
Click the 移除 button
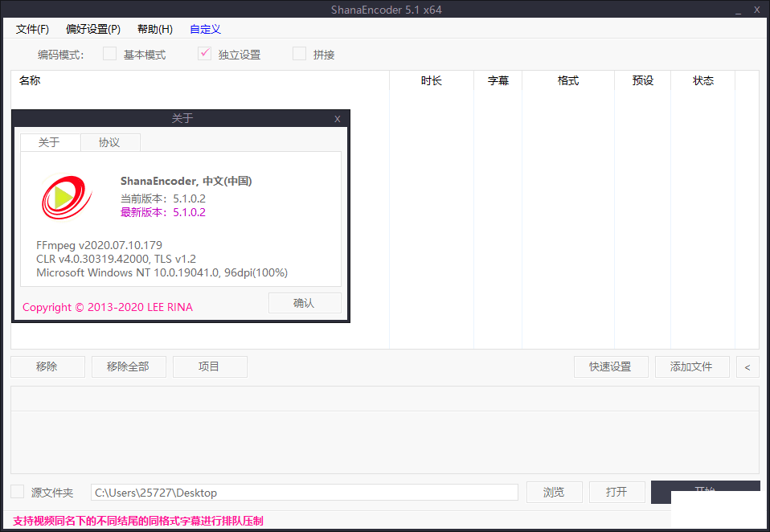click(x=47, y=366)
